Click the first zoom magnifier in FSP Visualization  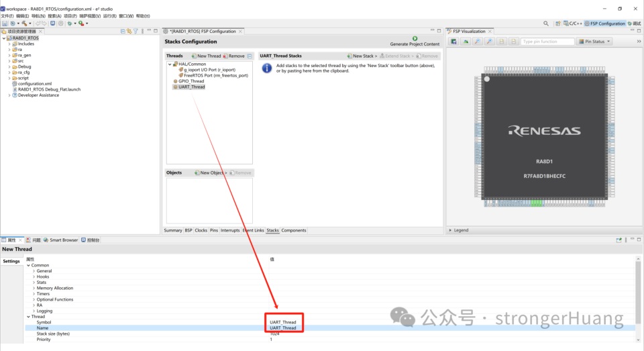pos(477,42)
